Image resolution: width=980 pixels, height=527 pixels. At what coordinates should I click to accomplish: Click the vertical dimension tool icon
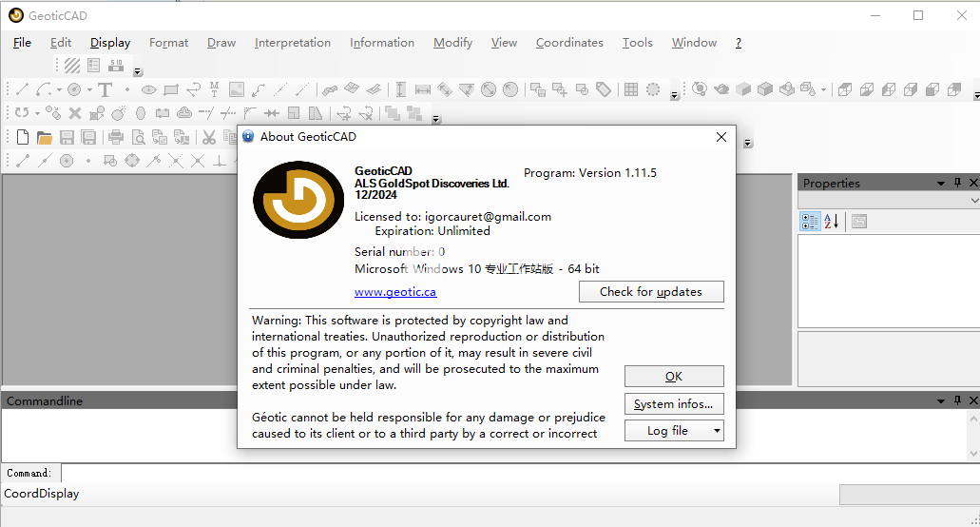click(400, 90)
